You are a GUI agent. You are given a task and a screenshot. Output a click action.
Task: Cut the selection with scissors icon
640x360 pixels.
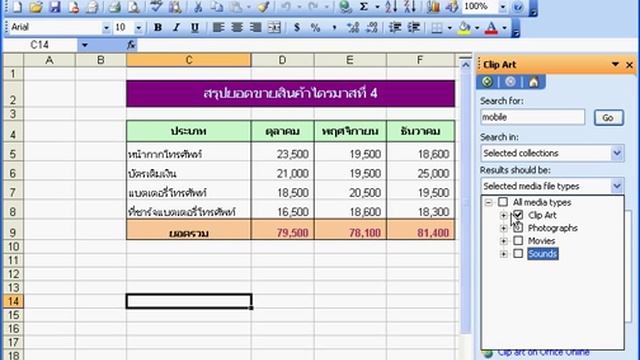coord(198,7)
